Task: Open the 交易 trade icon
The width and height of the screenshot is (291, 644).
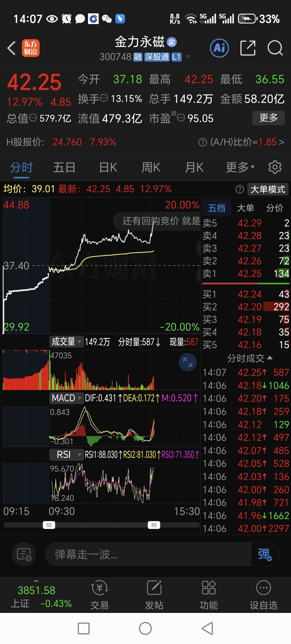Action: tap(100, 595)
